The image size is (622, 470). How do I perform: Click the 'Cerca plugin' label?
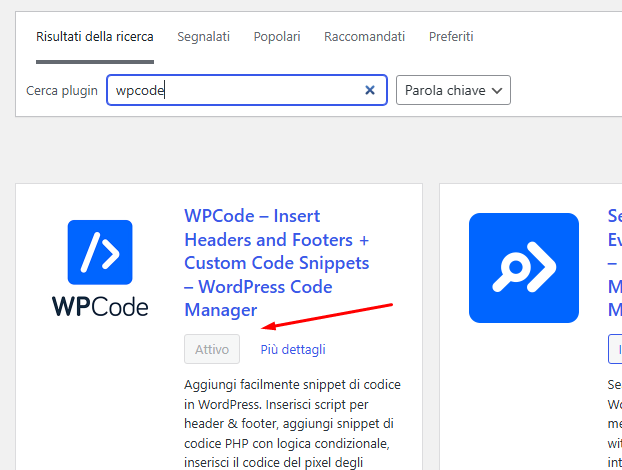(x=62, y=91)
